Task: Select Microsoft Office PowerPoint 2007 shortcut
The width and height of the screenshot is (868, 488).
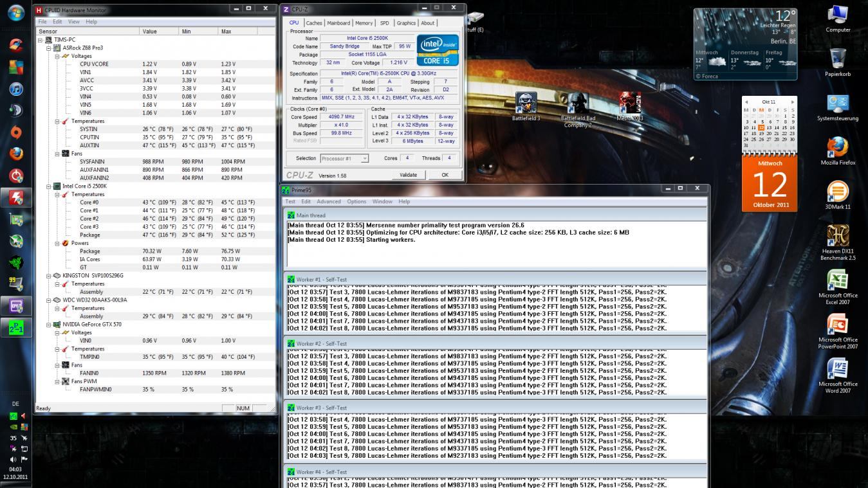Action: point(838,332)
